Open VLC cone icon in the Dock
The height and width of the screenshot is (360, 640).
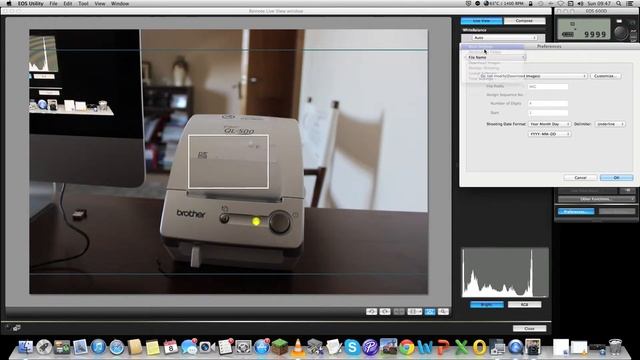tap(298, 347)
